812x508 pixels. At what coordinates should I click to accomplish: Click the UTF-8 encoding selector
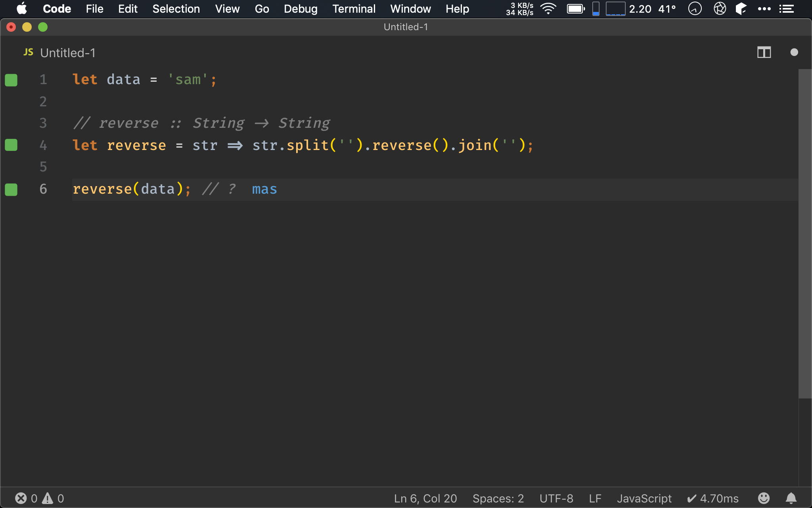pos(556,498)
